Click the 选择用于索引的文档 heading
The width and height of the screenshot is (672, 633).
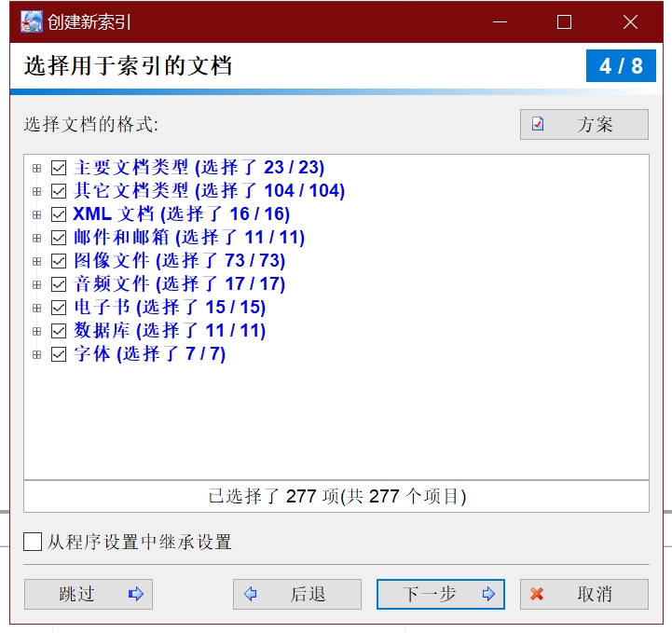tap(128, 65)
